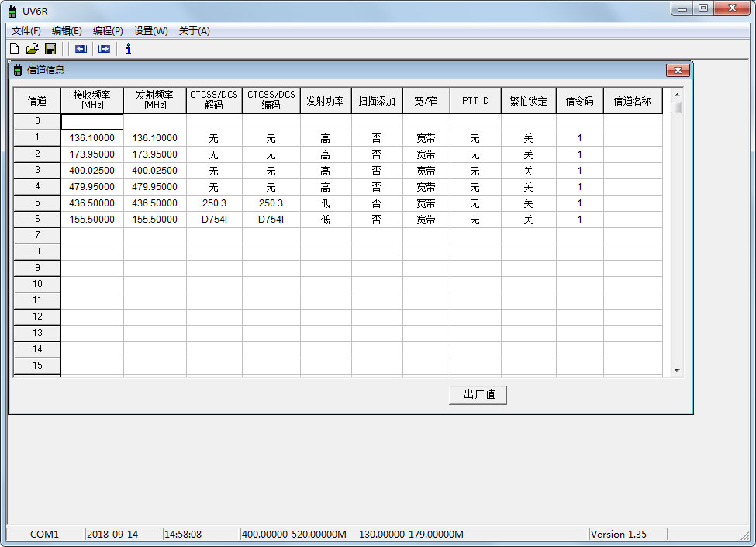
Task: Open the 关于(A) menu
Action: (194, 31)
